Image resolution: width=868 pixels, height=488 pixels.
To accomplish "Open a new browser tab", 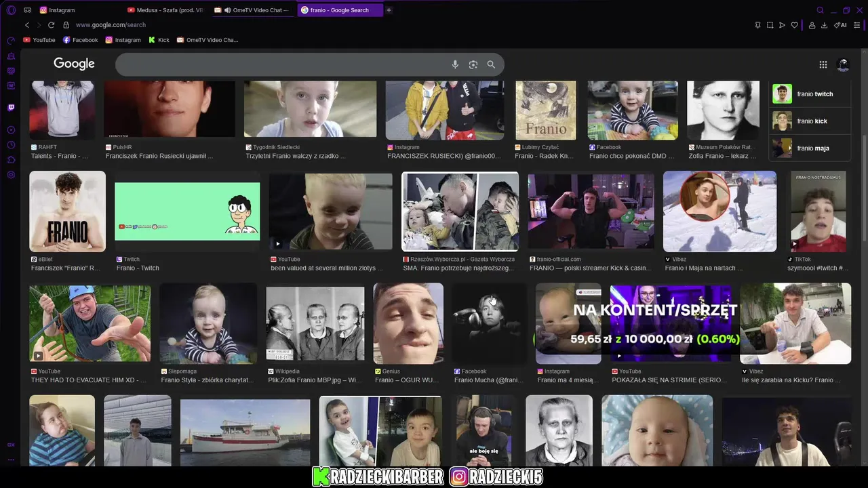I will pos(389,10).
